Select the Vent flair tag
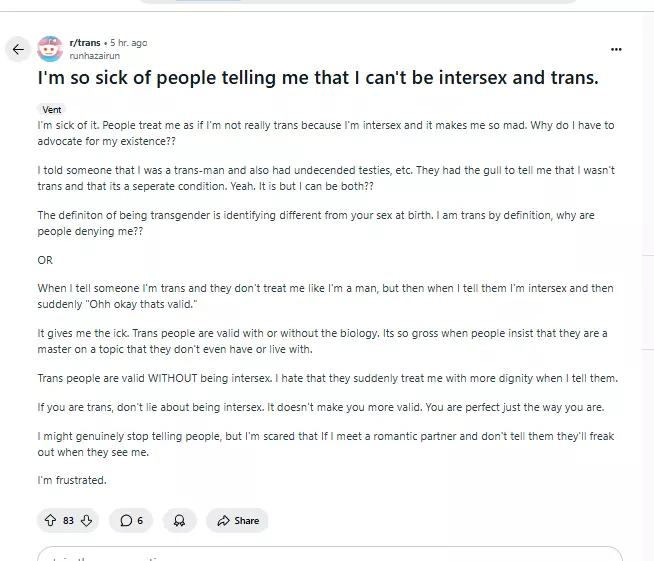 coord(52,109)
